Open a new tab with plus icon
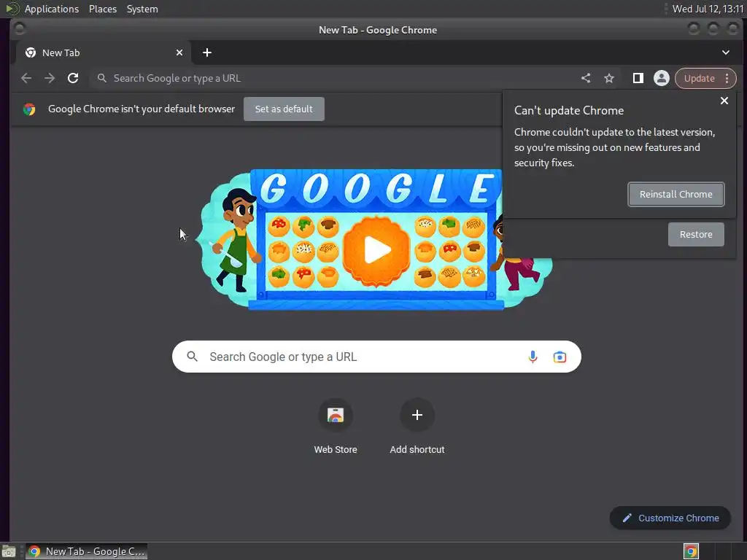This screenshot has width=747, height=560. (x=206, y=52)
